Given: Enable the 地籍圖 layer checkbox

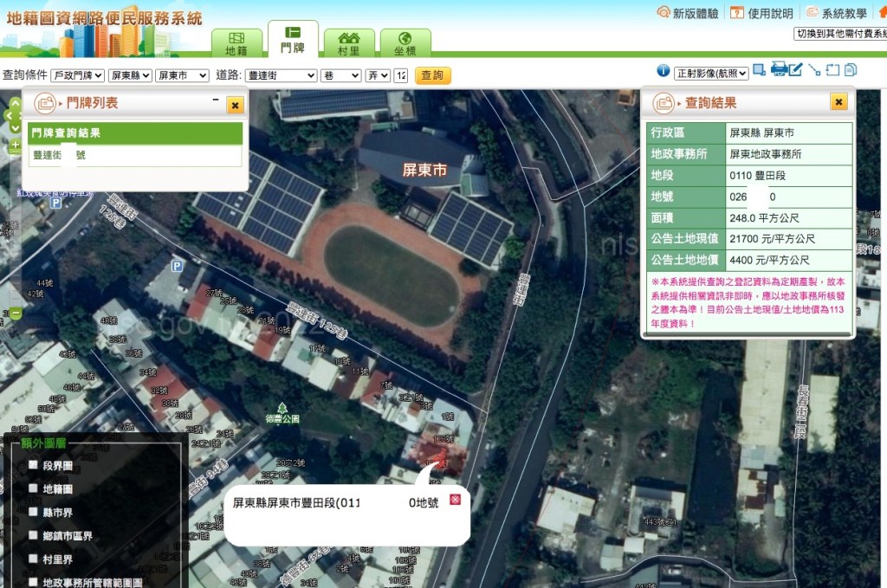Looking at the screenshot, I should [x=33, y=488].
